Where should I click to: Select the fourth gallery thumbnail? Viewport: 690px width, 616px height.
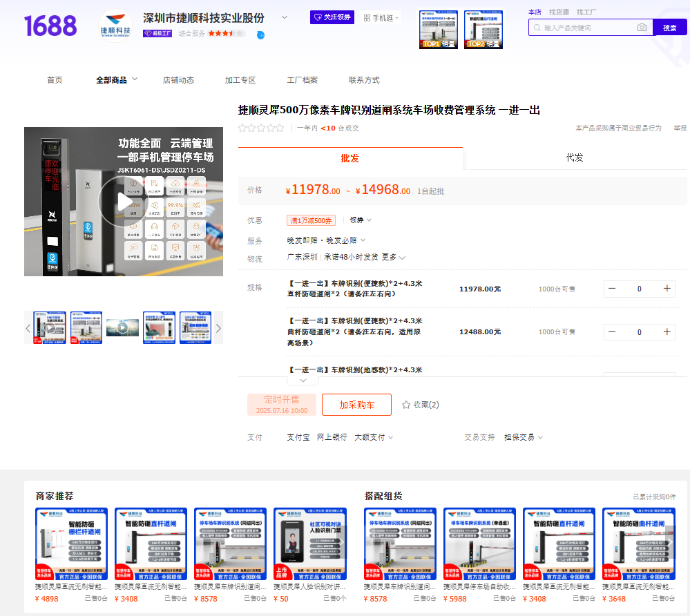coord(159,328)
